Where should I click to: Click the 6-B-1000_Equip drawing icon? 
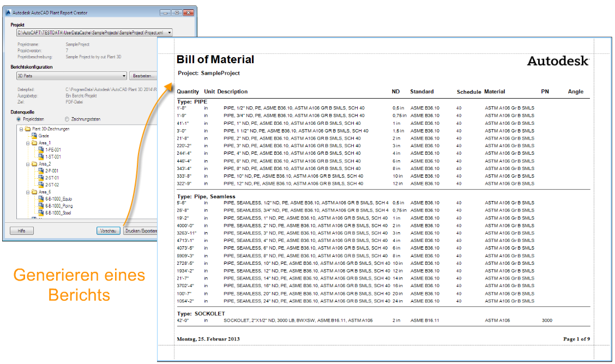[41, 199]
